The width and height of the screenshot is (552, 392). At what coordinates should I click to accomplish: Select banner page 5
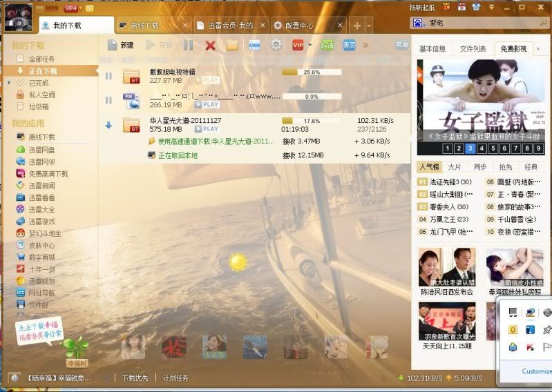coord(493,148)
